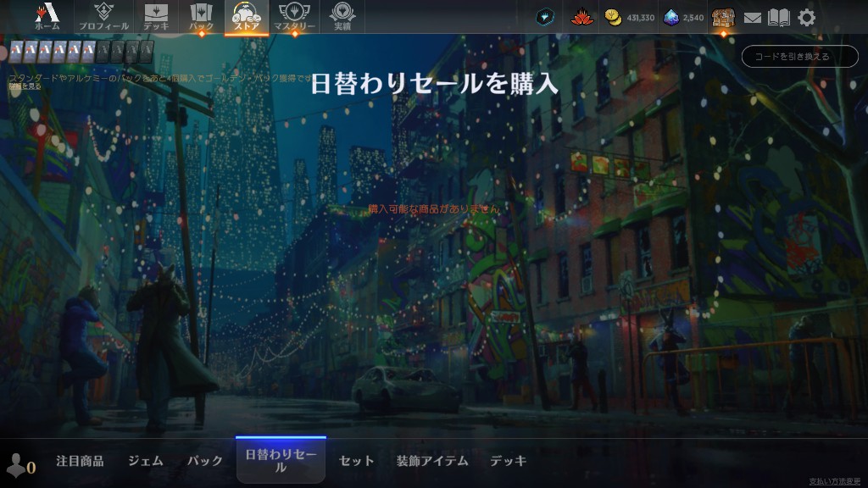
Task: Open the 実績 achievements tab
Action: point(342,16)
